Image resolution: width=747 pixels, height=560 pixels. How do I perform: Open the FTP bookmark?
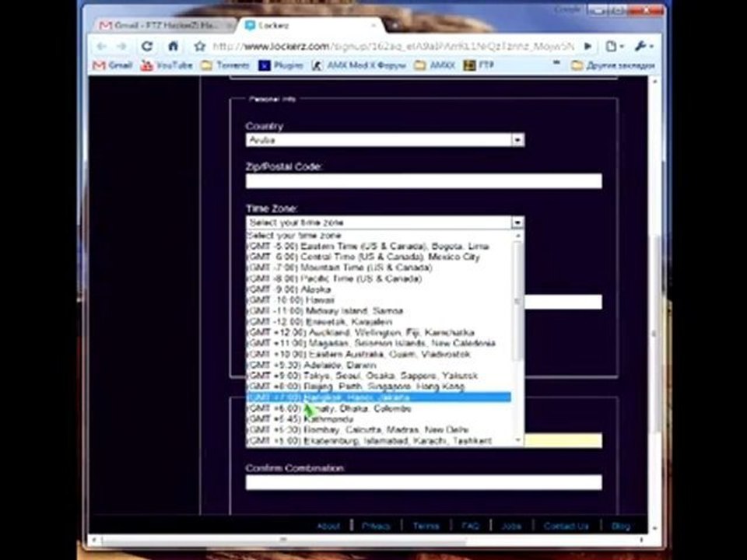click(479, 65)
